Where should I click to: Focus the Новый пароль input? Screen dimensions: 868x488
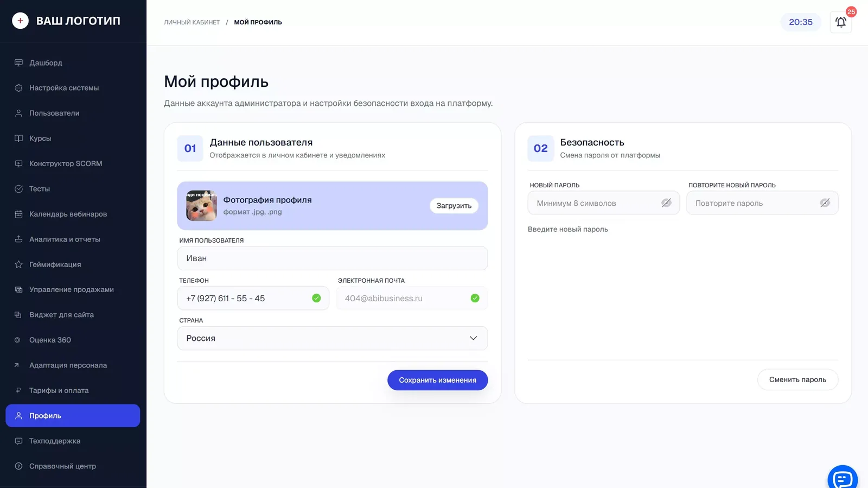pos(603,203)
